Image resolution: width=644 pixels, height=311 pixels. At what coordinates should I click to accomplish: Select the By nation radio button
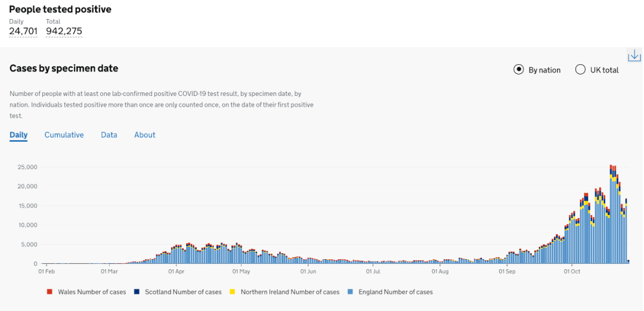[x=519, y=70]
